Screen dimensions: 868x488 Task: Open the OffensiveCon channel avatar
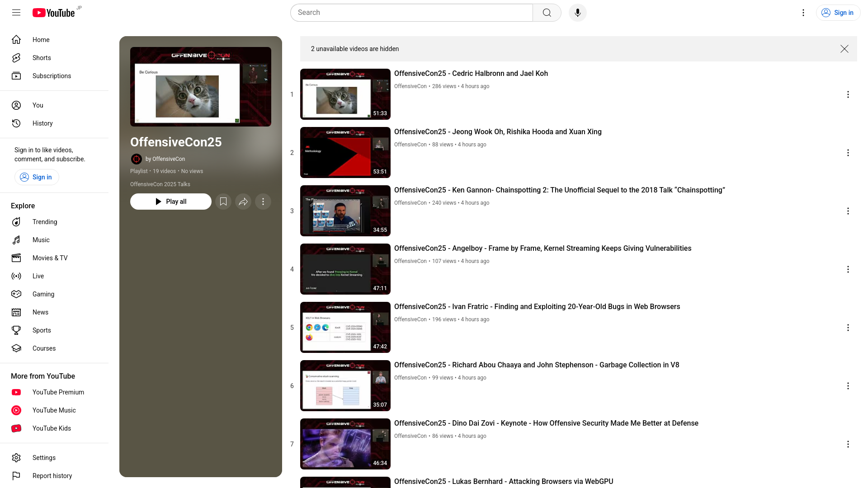tap(136, 159)
